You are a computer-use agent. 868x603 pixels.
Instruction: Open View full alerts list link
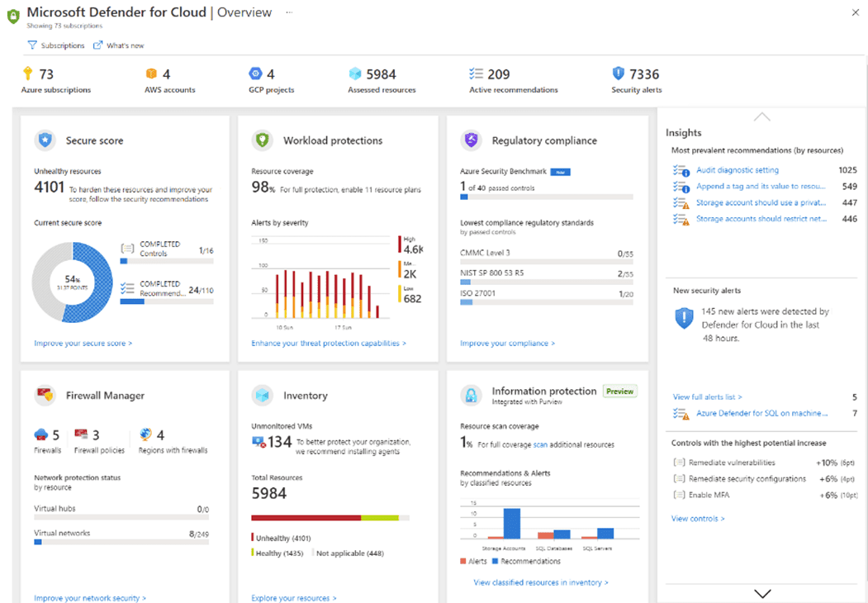point(708,397)
